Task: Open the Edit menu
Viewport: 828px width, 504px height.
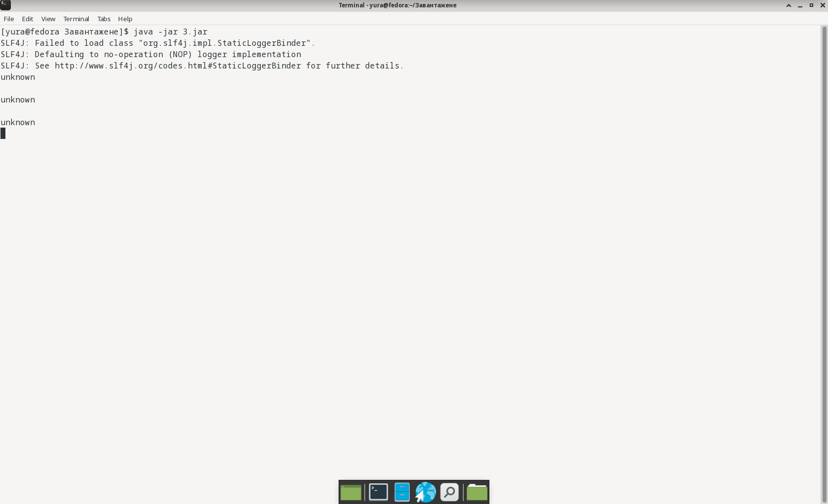Action: [x=28, y=19]
